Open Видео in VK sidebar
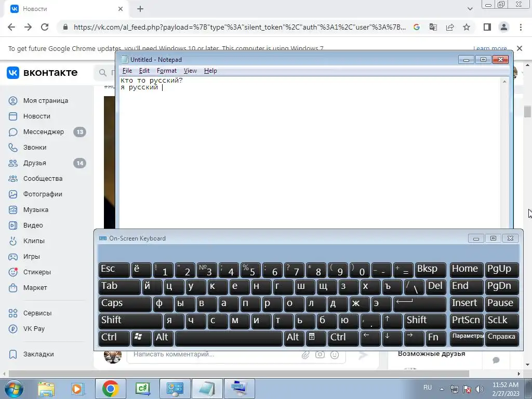Viewport: 532px width, 399px height. (33, 225)
